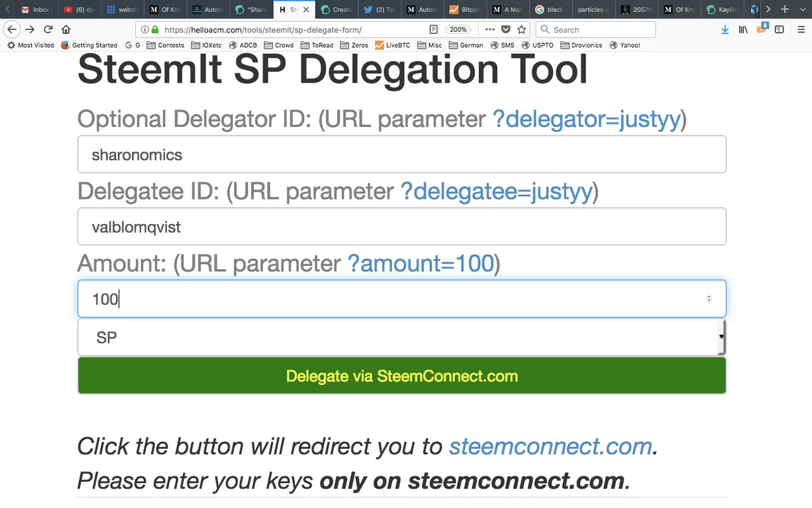Click Delegate via SteemConnect.com button
This screenshot has width=812, height=508.
(x=402, y=375)
